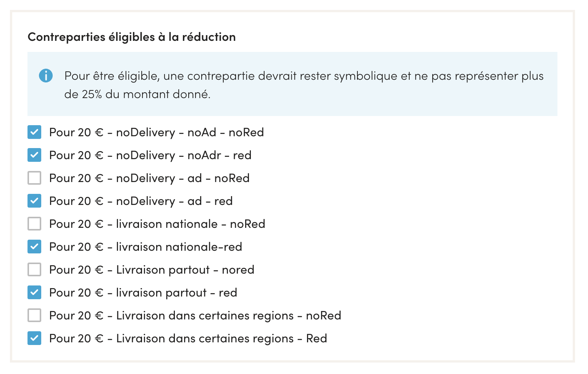Uncheck 'noDelivery - ad - red' checkbox
This screenshot has width=588, height=374.
(x=34, y=201)
